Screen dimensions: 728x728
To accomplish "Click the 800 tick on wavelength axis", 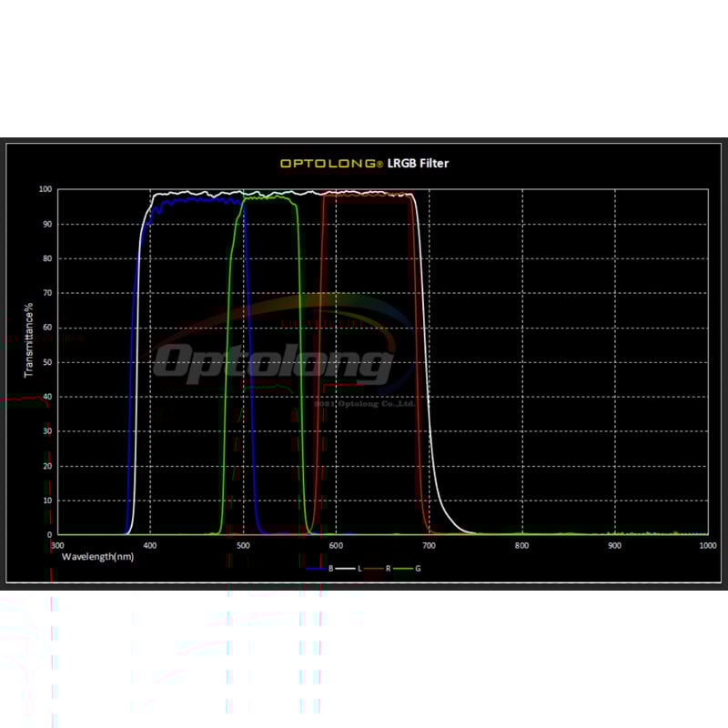I will [x=521, y=544].
